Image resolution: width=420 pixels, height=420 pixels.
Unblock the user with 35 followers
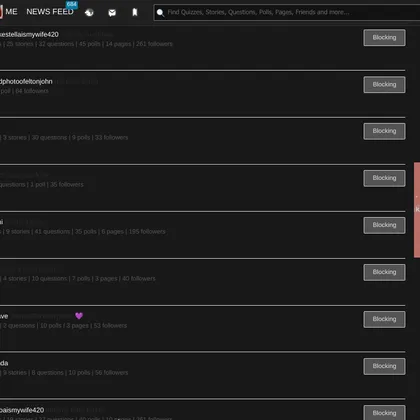pos(384,178)
